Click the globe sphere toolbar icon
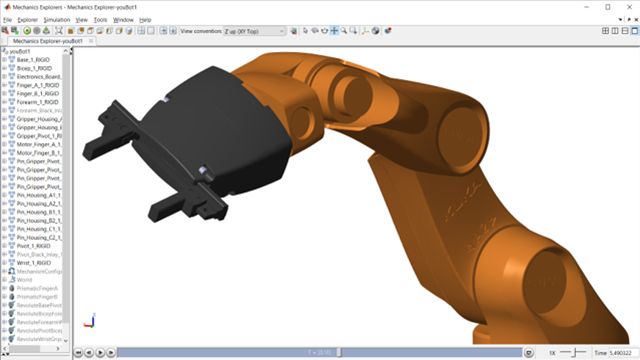Image resolution: width=640 pixels, height=360 pixels. [x=376, y=31]
